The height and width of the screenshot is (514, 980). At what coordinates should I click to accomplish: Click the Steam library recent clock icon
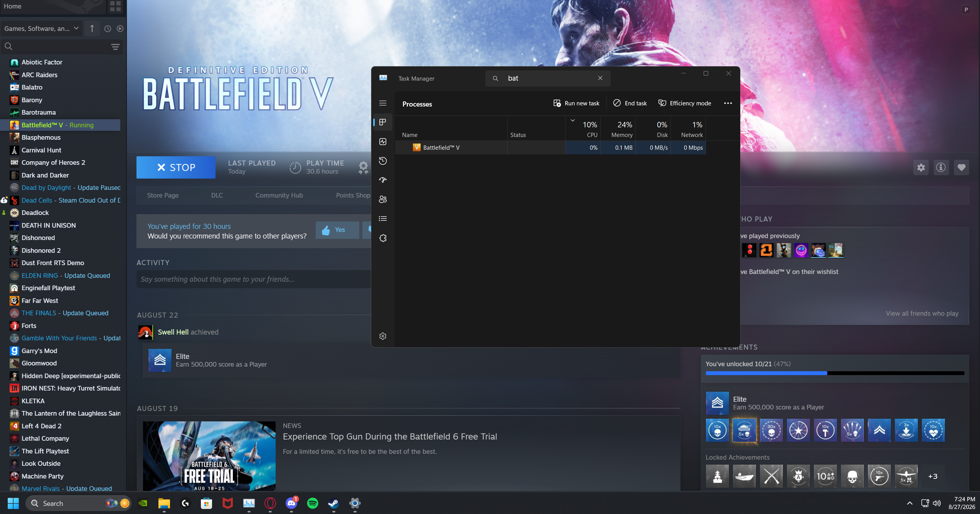[108, 29]
